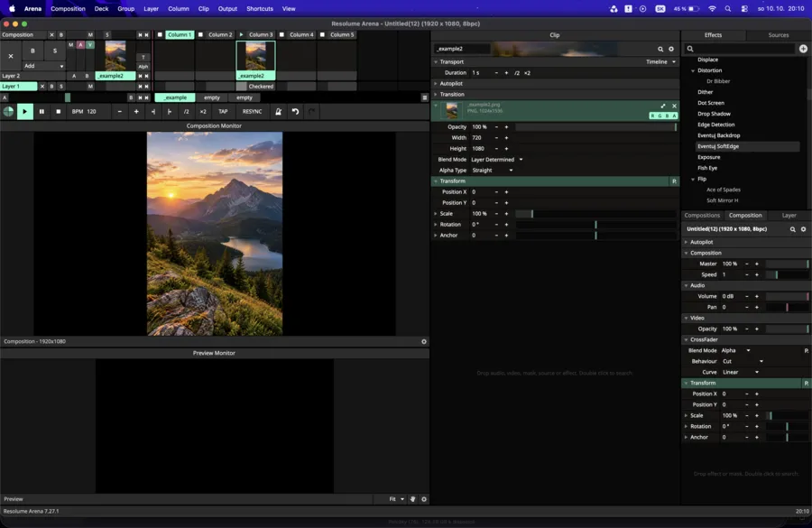Viewport: 812px width, 528px height.
Task: Open the deck list menu icon
Action: tap(425, 97)
